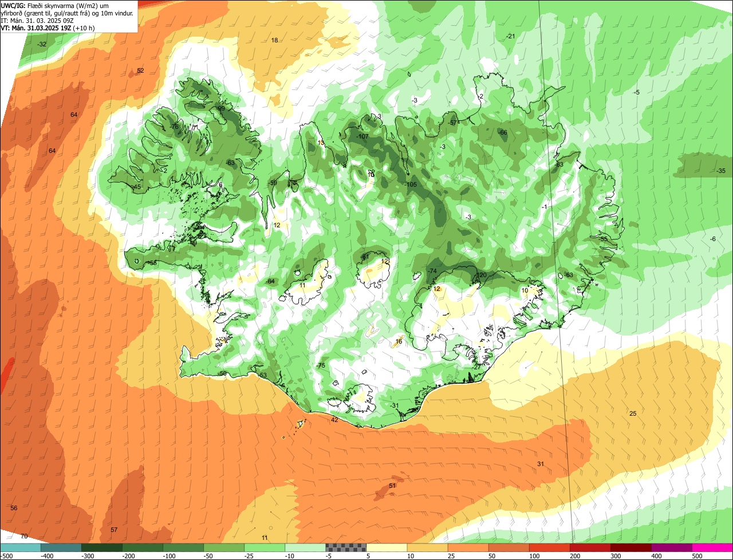Screen dimensions: 733x560
Task: Click the magenta legend swatch right of 500
Action: click(x=712, y=547)
